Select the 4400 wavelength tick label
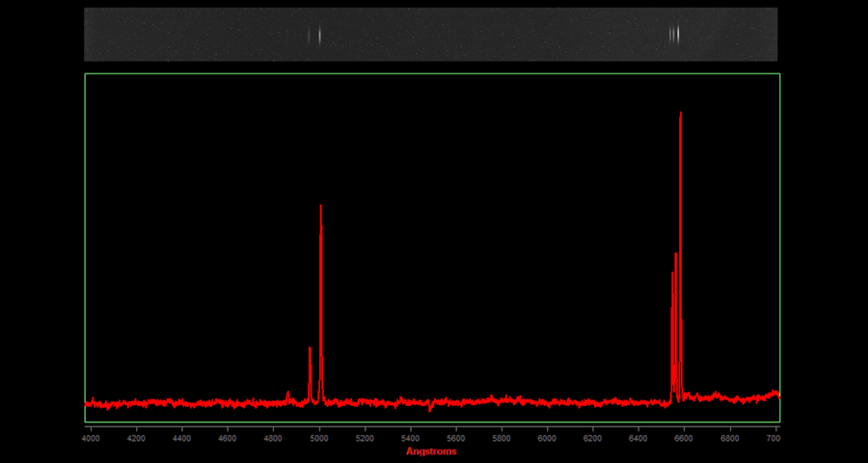 tap(181, 437)
